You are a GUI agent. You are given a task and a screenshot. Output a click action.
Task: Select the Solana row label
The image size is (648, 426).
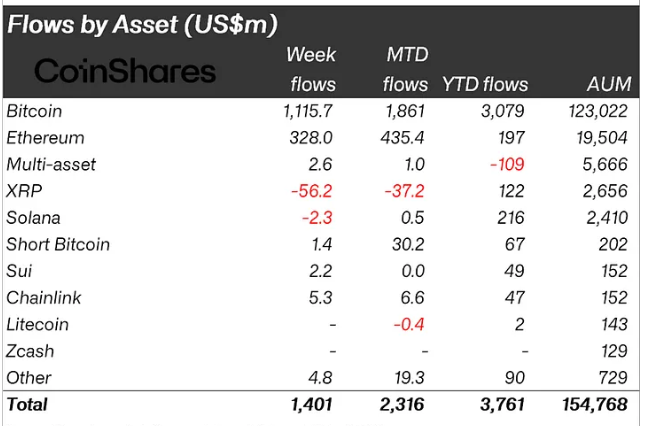click(x=34, y=218)
